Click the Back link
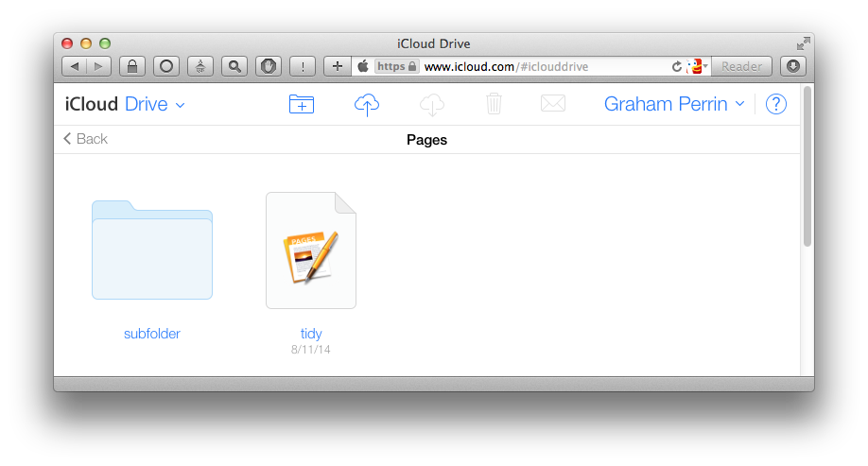Image resolution: width=868 pixels, height=466 pixels. [x=85, y=139]
